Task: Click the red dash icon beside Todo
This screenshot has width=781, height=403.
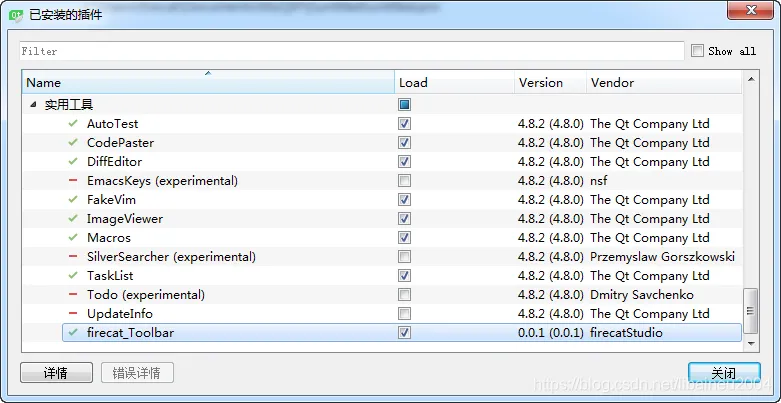Action: click(x=73, y=294)
